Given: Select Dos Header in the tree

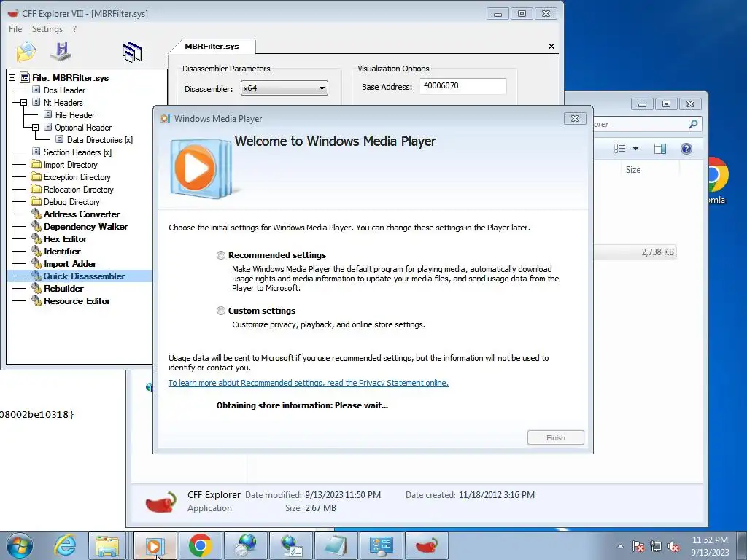Looking at the screenshot, I should [x=64, y=90].
